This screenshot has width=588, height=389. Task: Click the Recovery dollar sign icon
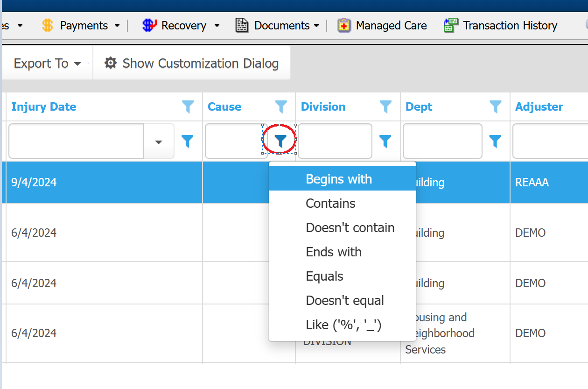149,25
